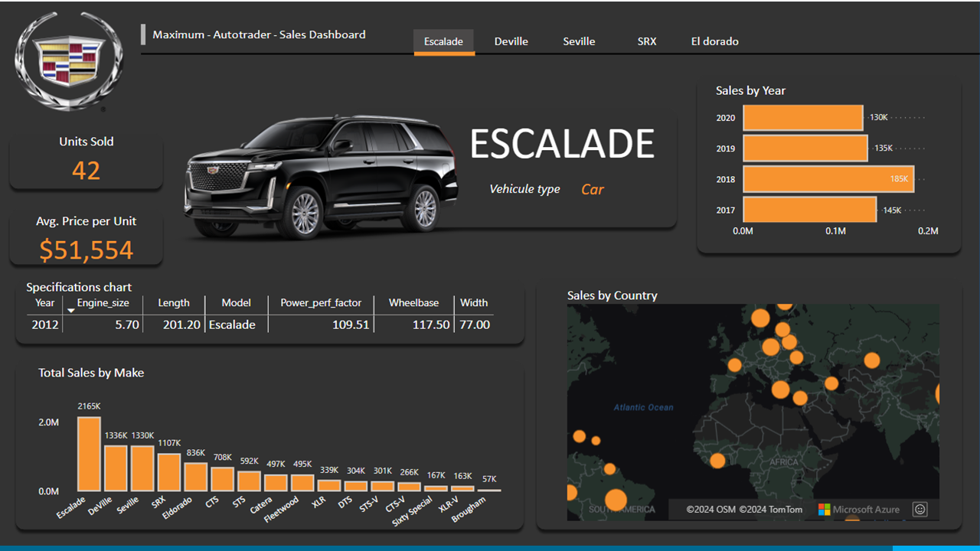This screenshot has height=551, width=980.
Task: Click the ©2024 TomTom attribution link
Action: point(771,509)
